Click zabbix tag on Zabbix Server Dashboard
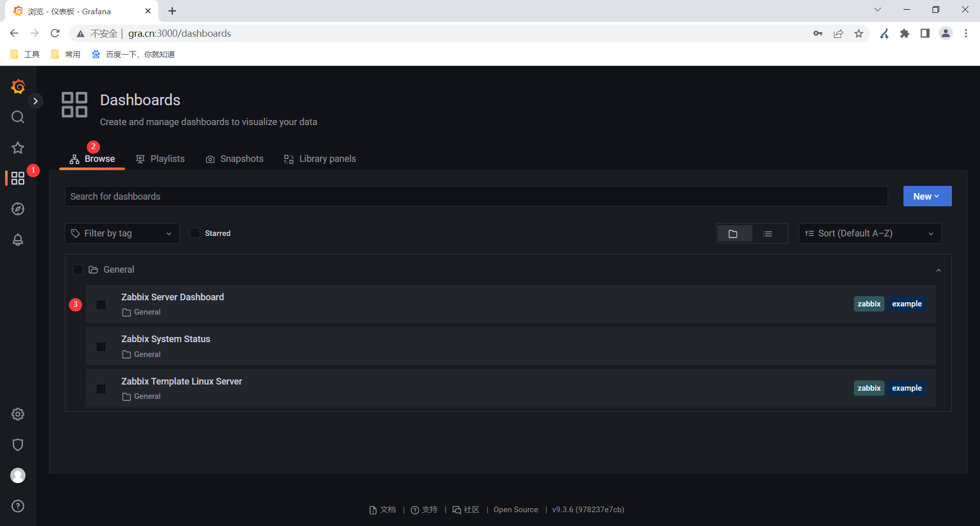980x526 pixels. click(869, 304)
